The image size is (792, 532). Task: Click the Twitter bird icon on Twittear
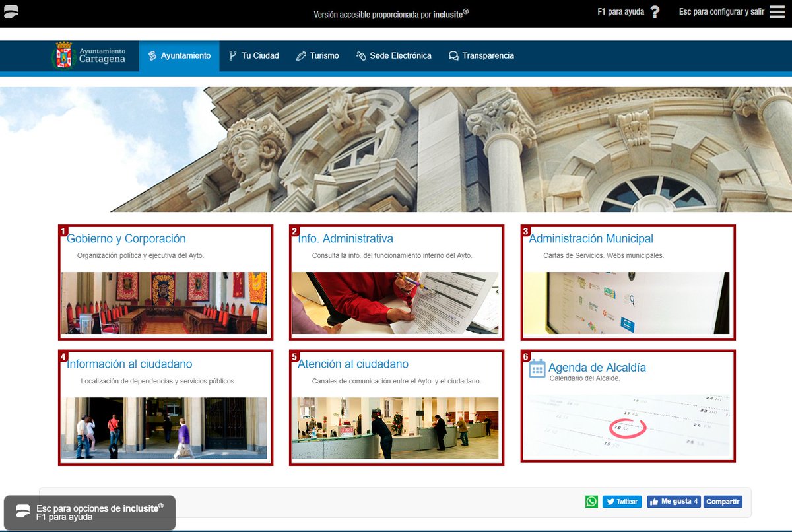(611, 502)
